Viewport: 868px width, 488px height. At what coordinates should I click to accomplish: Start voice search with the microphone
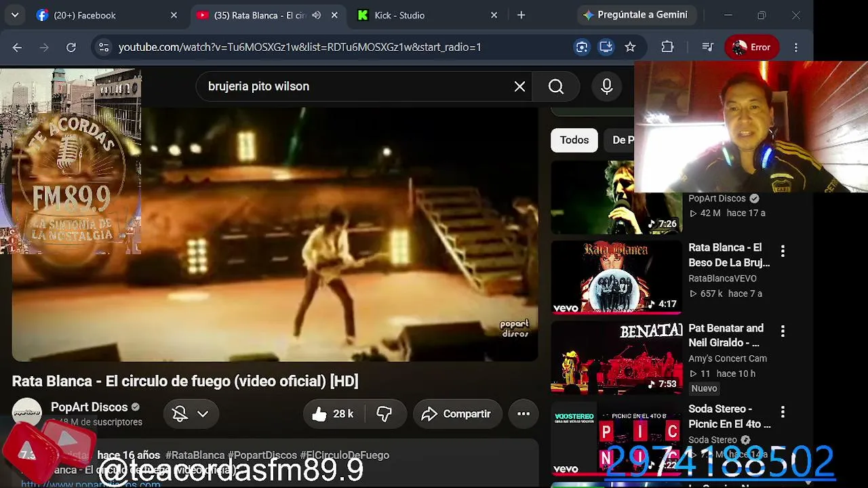click(x=606, y=86)
